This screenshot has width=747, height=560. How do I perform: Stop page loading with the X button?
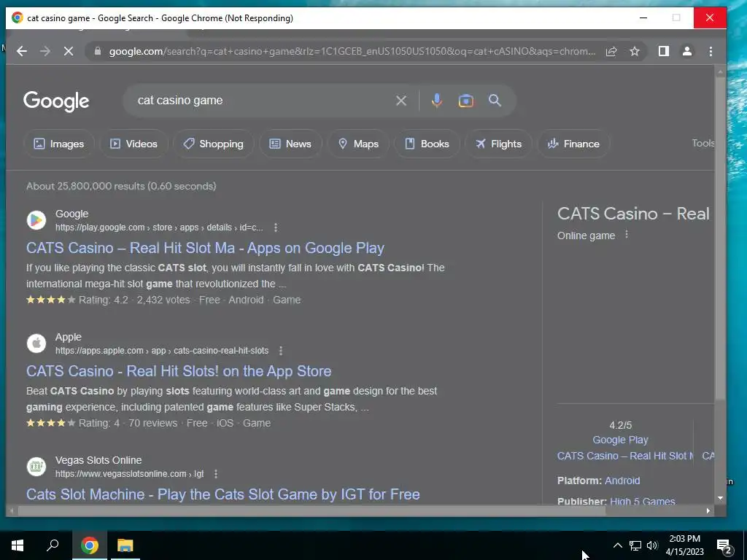(69, 52)
